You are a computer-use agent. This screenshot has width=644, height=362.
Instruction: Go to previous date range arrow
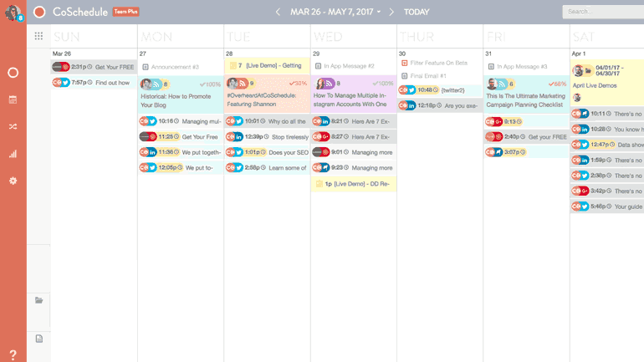279,12
